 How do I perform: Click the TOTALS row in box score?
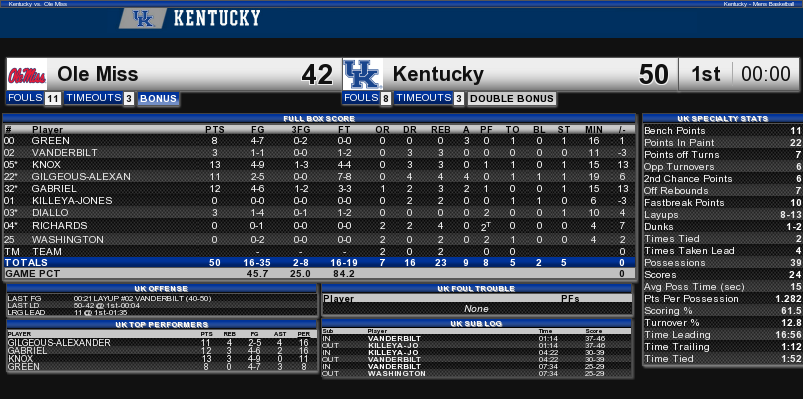(319, 262)
